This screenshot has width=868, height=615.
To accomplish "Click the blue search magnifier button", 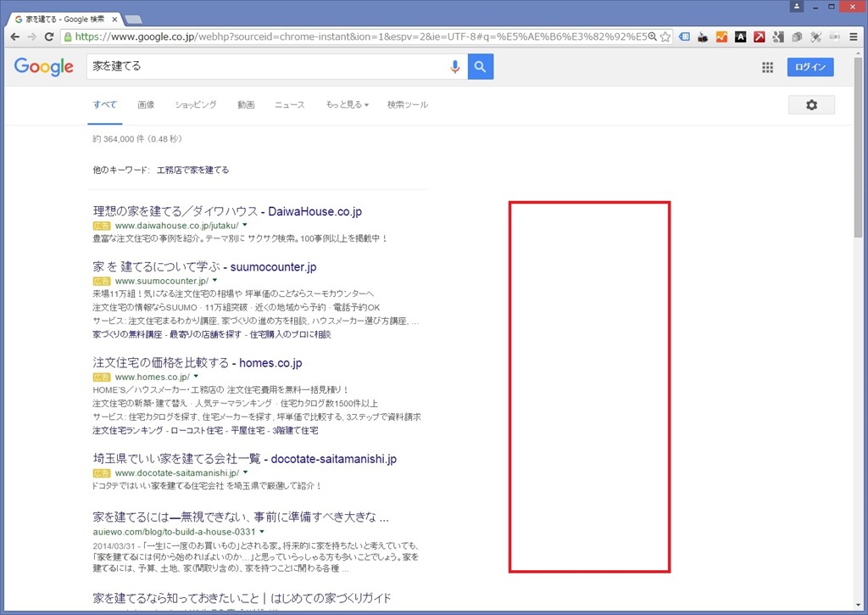I will coord(481,67).
